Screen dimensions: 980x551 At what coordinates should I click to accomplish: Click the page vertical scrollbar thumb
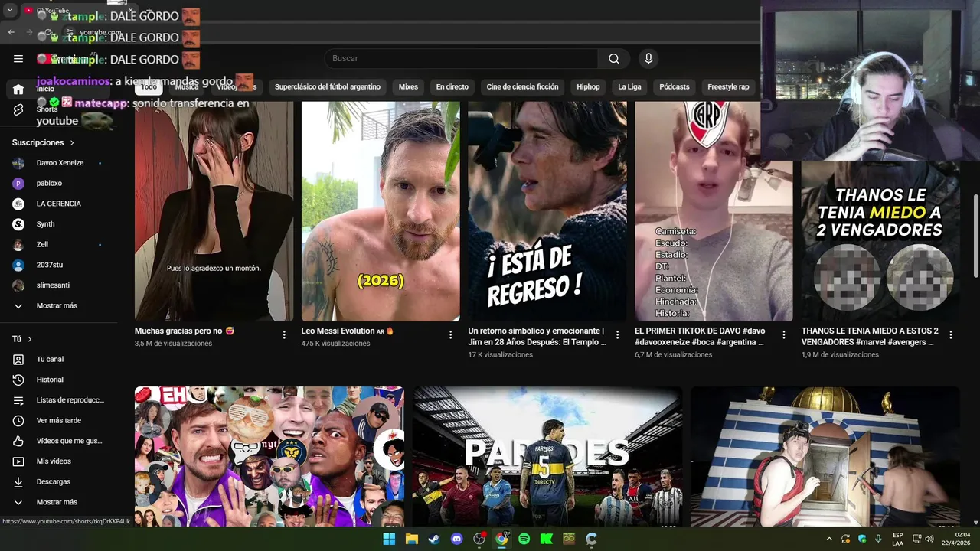click(975, 236)
